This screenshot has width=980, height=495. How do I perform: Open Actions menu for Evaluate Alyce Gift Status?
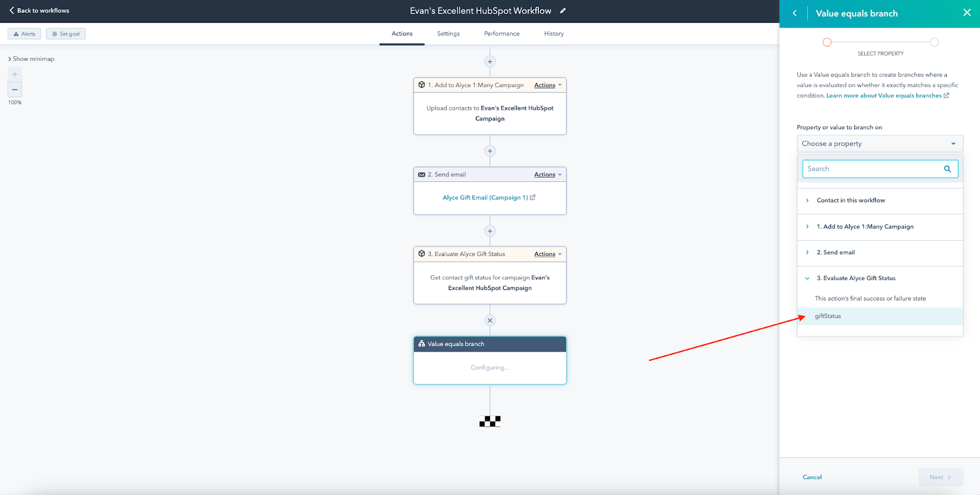548,254
